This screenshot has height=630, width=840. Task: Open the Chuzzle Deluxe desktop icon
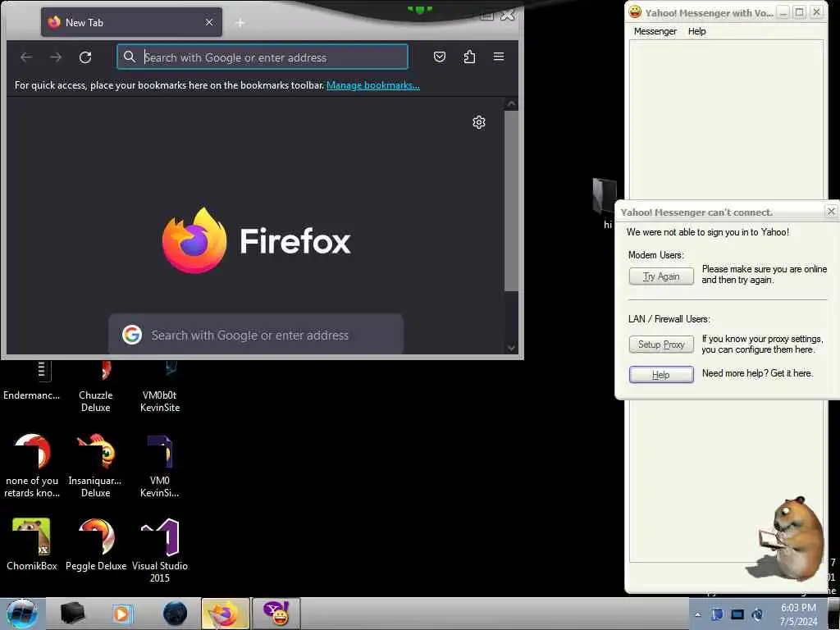click(95, 387)
